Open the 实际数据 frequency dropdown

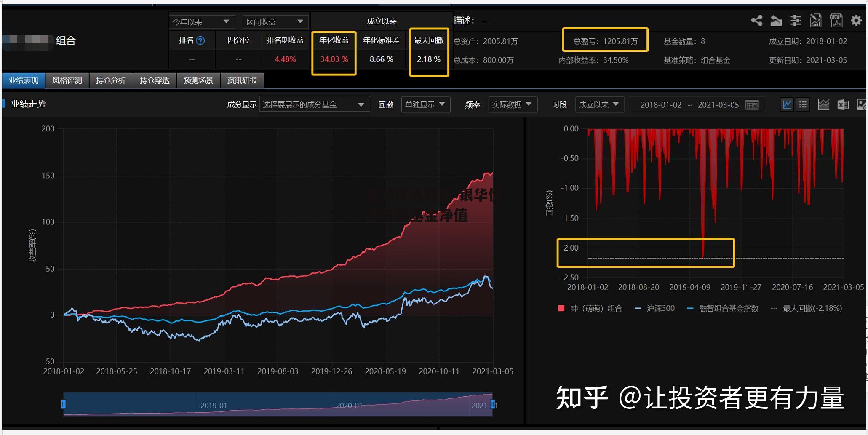[x=513, y=104]
